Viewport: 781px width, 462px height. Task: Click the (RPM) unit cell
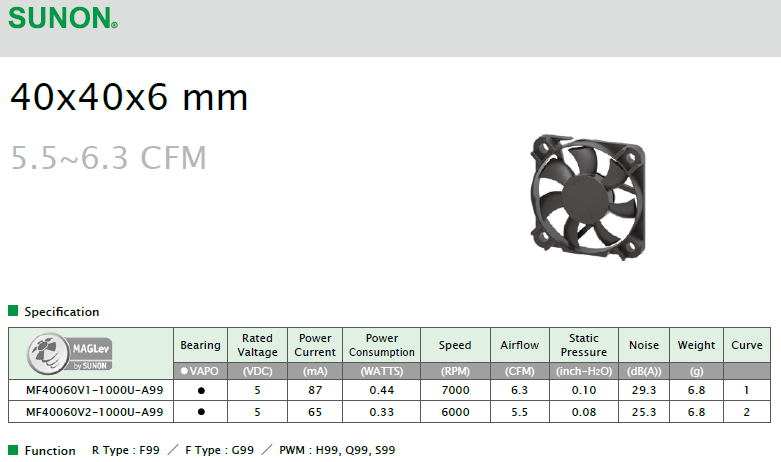[x=455, y=371]
